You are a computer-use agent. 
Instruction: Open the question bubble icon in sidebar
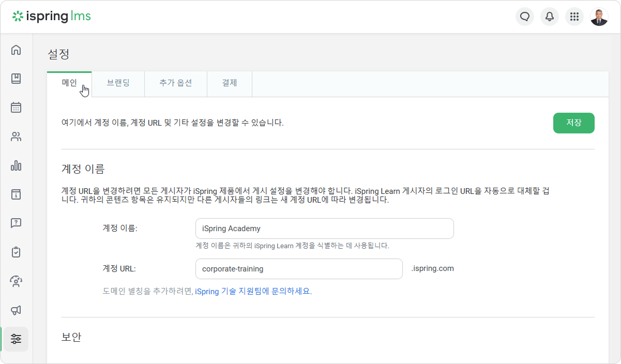[16, 223]
